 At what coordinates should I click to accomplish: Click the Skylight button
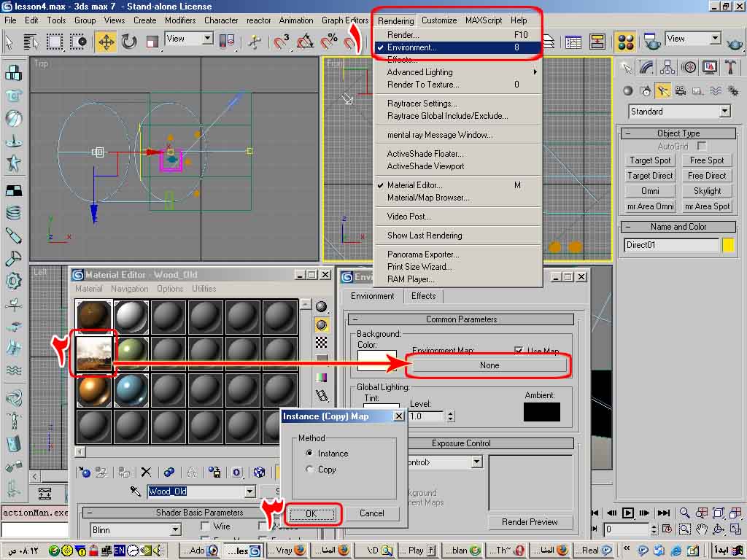pyautogui.click(x=707, y=191)
